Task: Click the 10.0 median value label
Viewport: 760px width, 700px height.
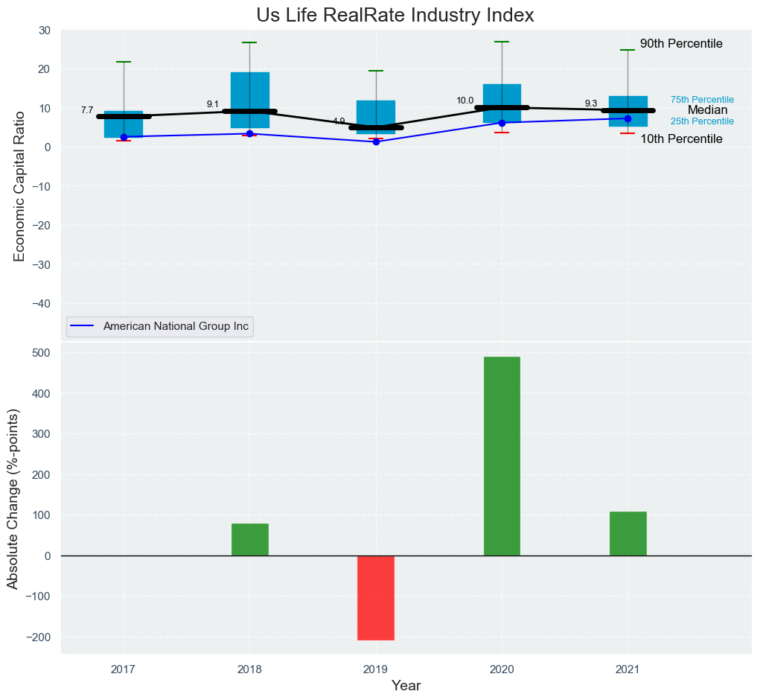Action: (464, 101)
